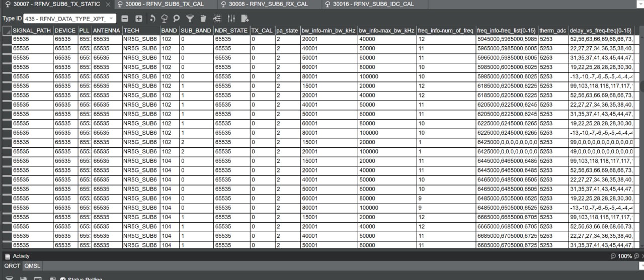The width and height of the screenshot is (644, 280).
Task: Click the expand (plus) toolbar icon
Action: (138, 19)
